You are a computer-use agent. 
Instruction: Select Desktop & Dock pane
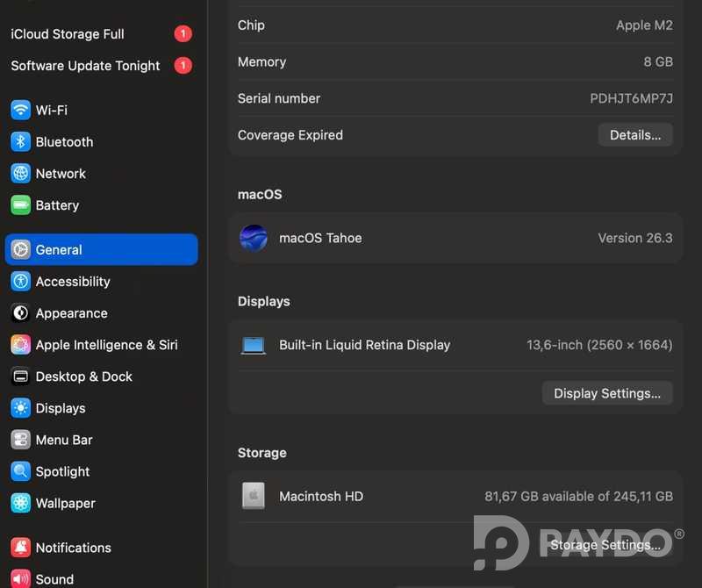point(101,377)
